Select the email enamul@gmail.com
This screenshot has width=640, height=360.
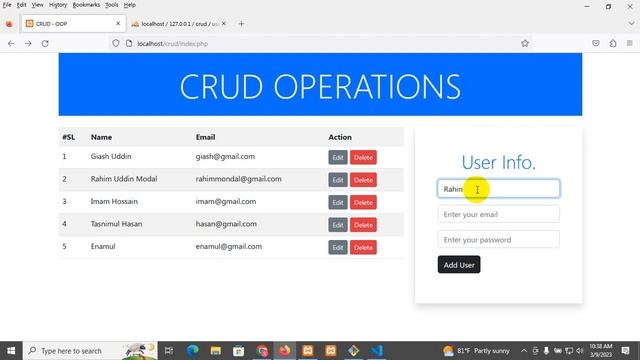click(229, 246)
